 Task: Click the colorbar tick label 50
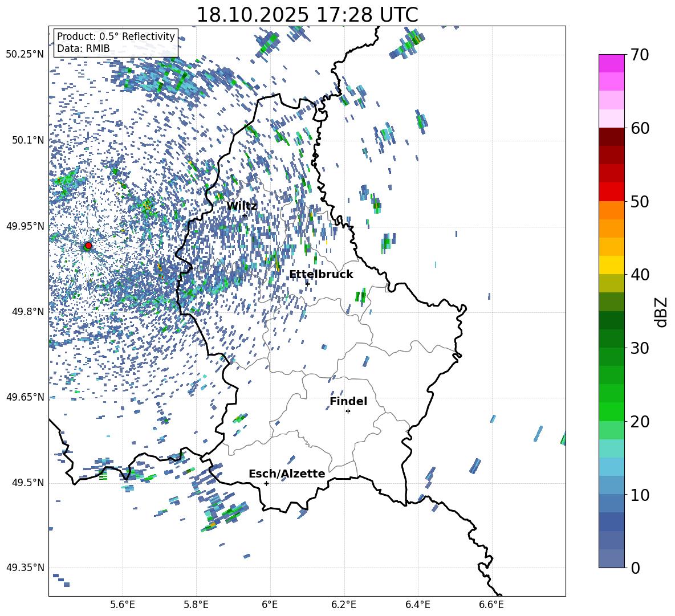(x=640, y=201)
